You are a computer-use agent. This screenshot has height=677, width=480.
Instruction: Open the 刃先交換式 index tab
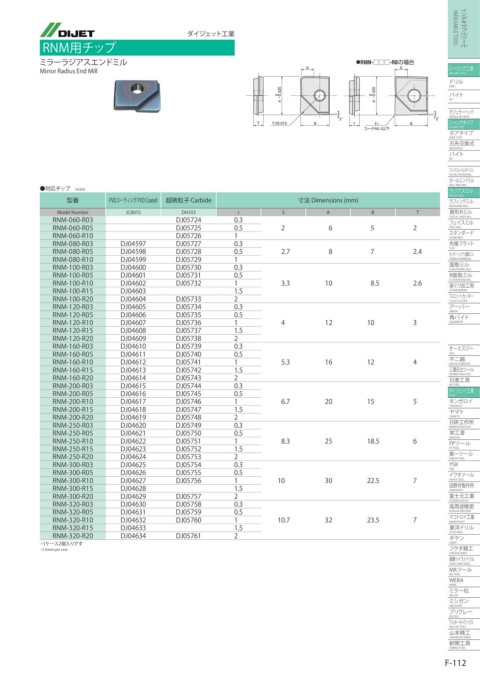[x=464, y=145]
